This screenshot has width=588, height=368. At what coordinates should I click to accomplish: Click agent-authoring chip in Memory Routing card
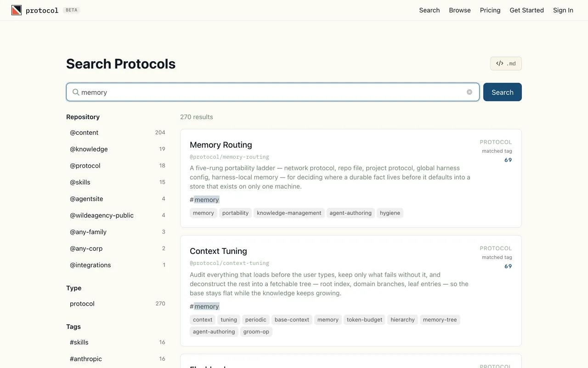[x=351, y=213]
